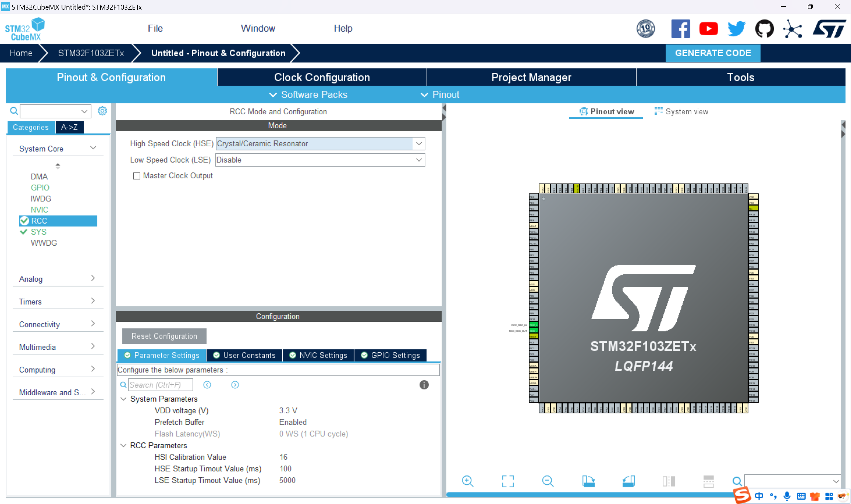Open the High Speed Clock HSE dropdown
Image resolution: width=851 pixels, height=504 pixels.
pos(419,144)
